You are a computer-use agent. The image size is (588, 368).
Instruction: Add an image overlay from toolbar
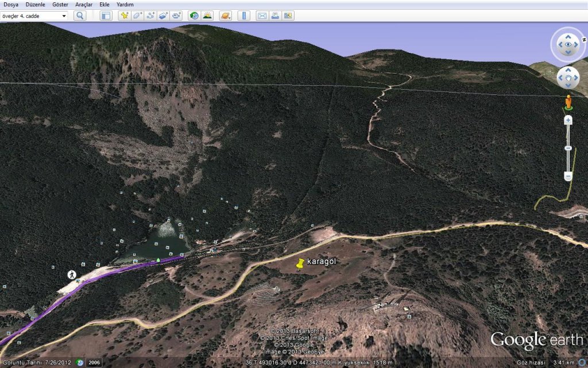point(164,16)
